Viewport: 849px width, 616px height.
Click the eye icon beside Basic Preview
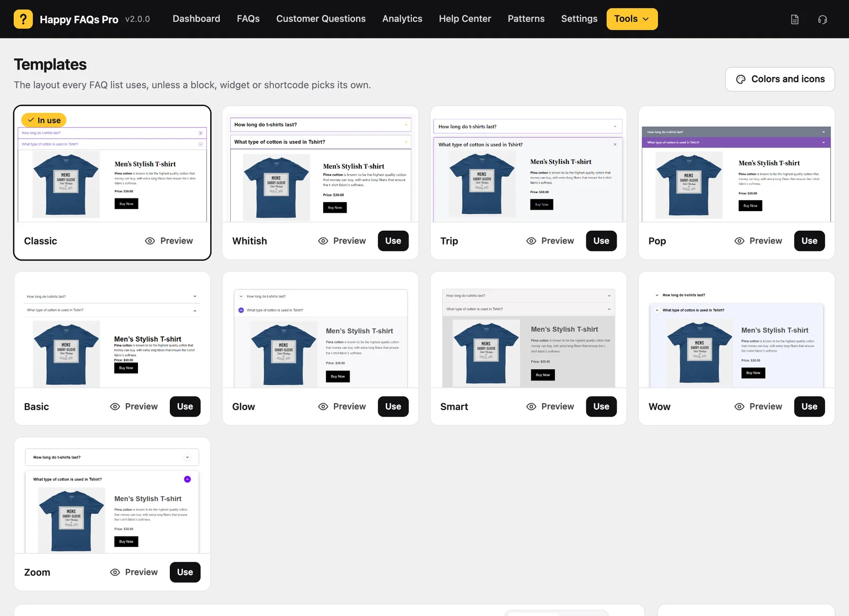tap(115, 406)
